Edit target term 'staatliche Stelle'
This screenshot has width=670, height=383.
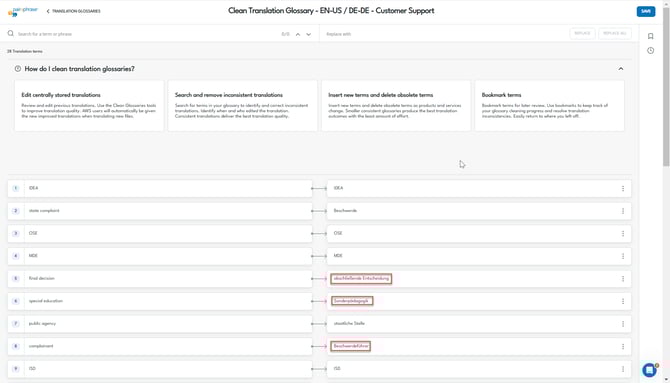pos(349,324)
